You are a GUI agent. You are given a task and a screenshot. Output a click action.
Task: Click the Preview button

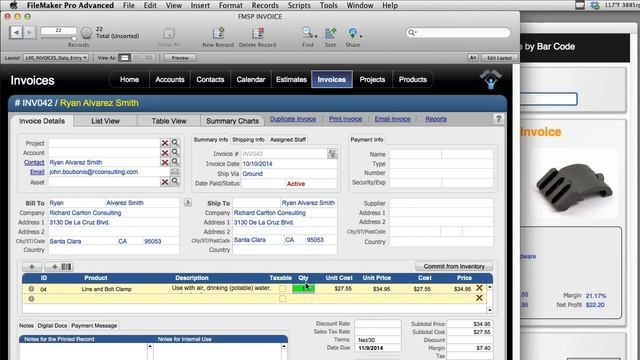180,58
